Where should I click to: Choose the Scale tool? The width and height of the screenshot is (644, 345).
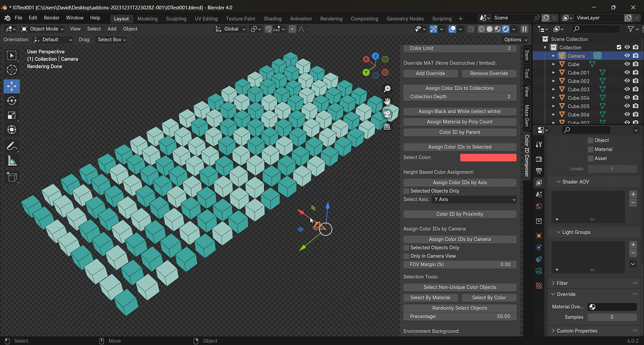click(12, 115)
